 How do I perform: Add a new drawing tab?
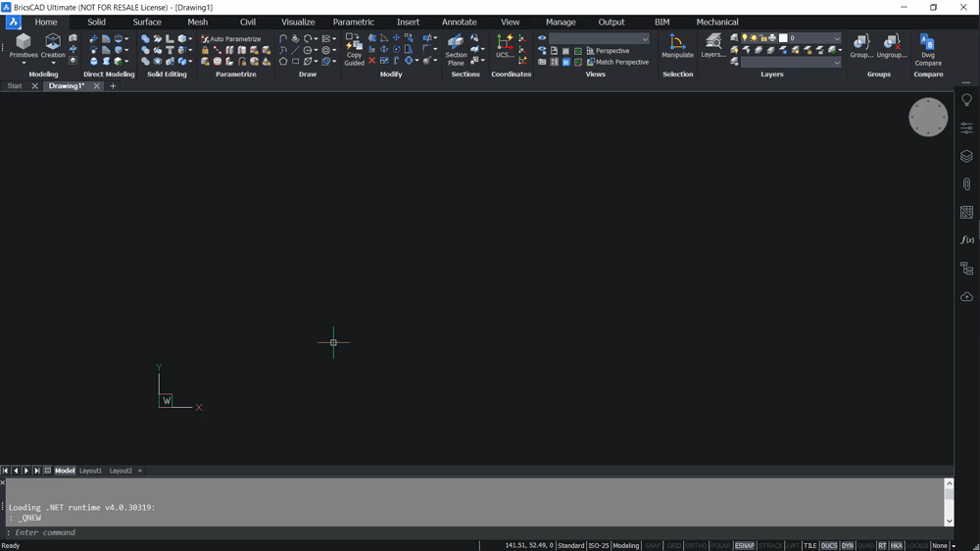[x=113, y=86]
